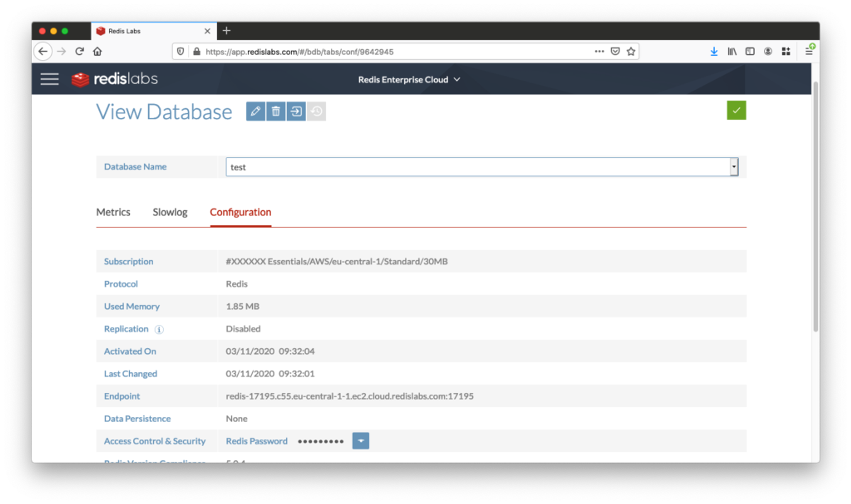This screenshot has width=851, height=504.
Task: Open Firefox account profile icon
Action: point(767,51)
